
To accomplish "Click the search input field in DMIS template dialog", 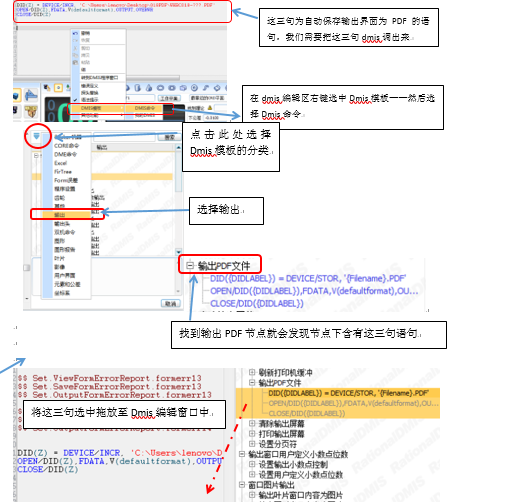I will point(125,137).
